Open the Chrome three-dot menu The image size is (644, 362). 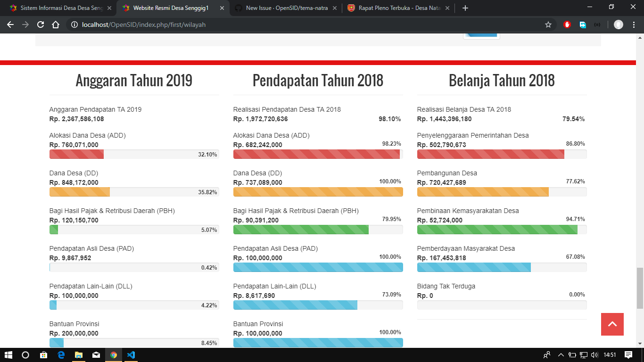tap(634, 24)
